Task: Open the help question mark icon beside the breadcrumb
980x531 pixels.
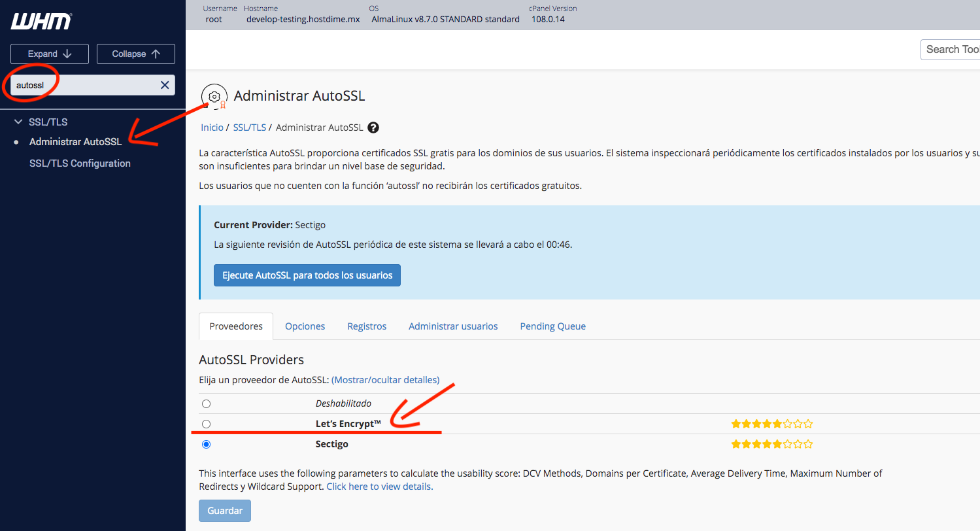Action: click(x=373, y=128)
